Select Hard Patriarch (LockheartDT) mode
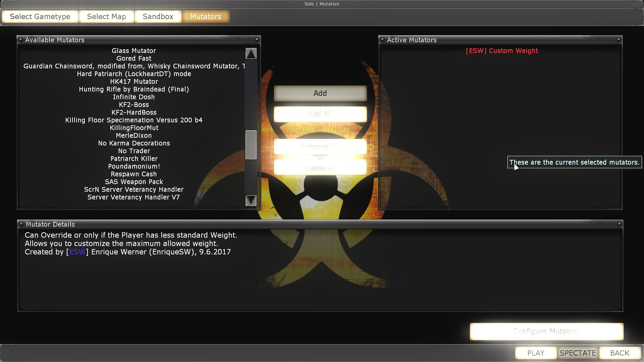 click(x=134, y=74)
